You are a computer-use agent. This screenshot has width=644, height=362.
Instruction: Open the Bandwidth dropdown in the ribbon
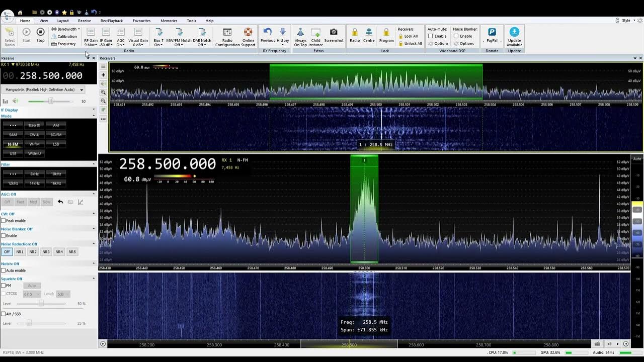[66, 29]
